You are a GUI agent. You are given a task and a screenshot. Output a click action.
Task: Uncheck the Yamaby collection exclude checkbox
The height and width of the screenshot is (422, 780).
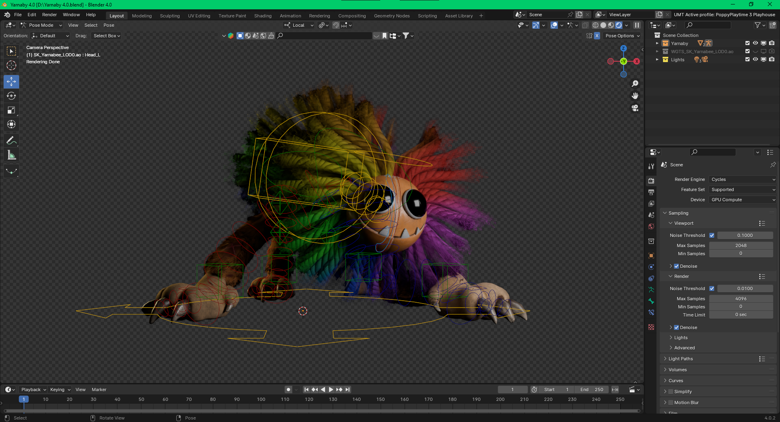(x=747, y=43)
